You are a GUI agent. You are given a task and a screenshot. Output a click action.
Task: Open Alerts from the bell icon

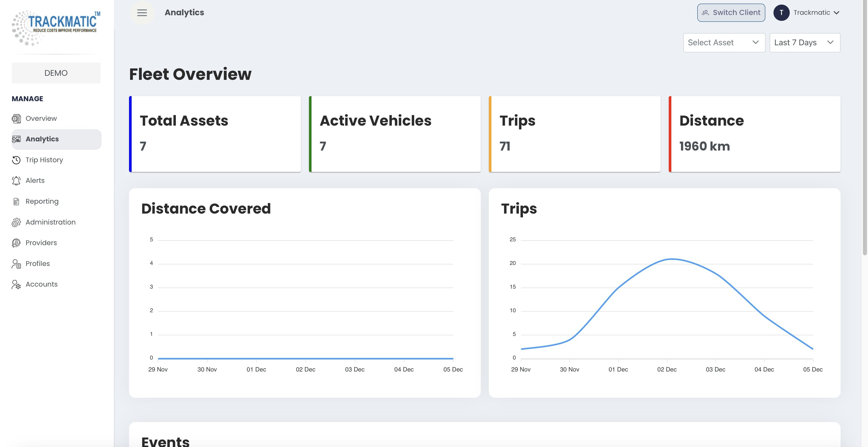tap(16, 181)
